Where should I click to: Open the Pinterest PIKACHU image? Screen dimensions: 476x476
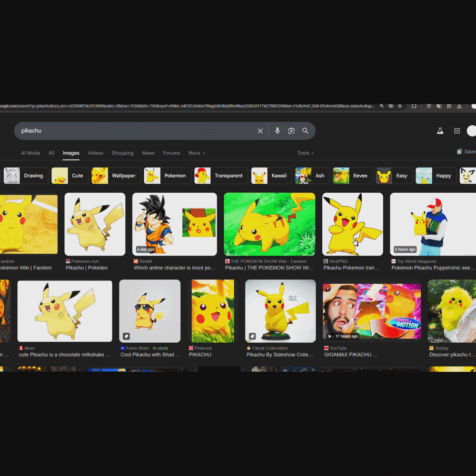pos(213,311)
